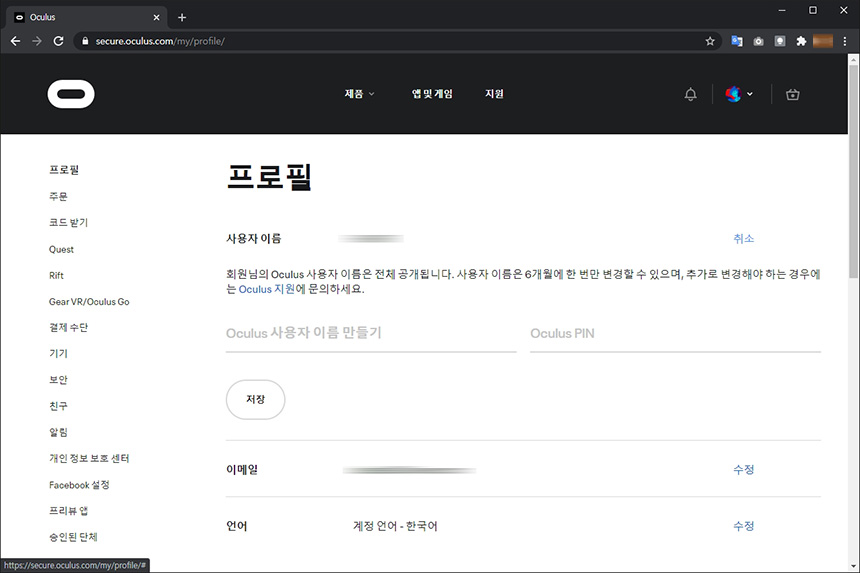The image size is (860, 573).
Task: Click the 프로필 page heading
Action: pyautogui.click(x=269, y=177)
